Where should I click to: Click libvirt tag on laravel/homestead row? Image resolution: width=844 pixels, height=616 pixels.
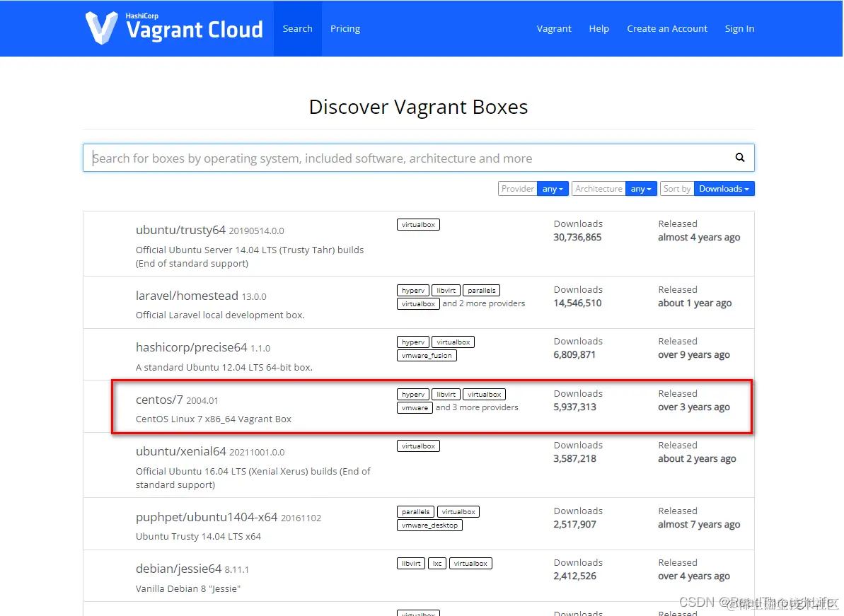[446, 291]
